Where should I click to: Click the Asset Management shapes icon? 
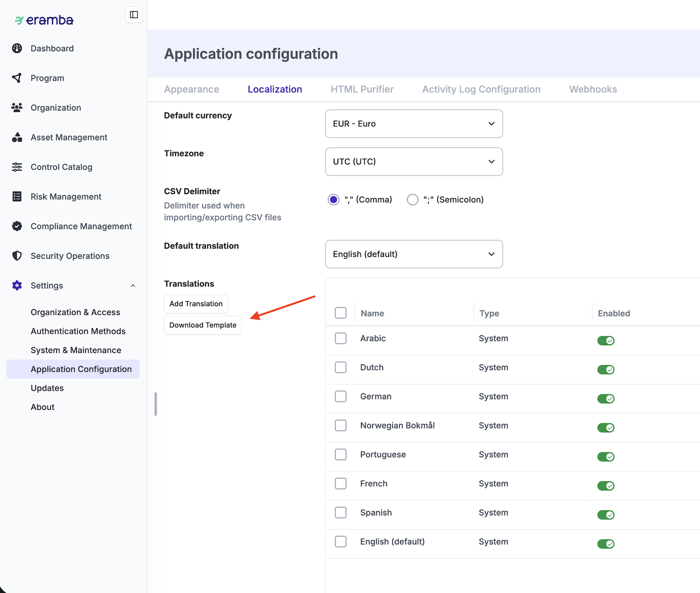tap(17, 137)
